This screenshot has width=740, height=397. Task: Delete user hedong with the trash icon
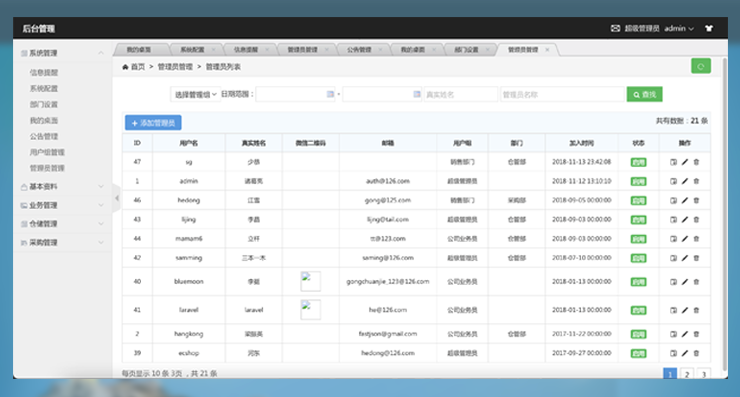pyautogui.click(x=696, y=201)
